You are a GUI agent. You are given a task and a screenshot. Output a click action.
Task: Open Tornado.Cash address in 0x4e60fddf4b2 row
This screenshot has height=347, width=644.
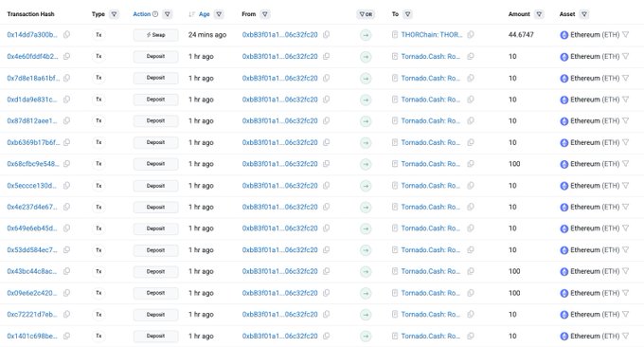(431, 56)
